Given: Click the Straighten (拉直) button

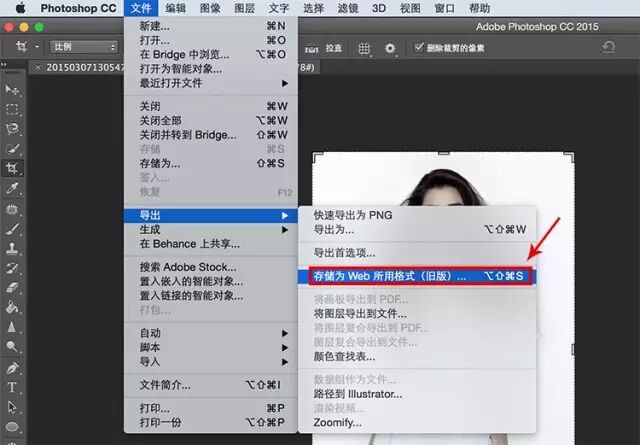Looking at the screenshot, I should point(333,49).
